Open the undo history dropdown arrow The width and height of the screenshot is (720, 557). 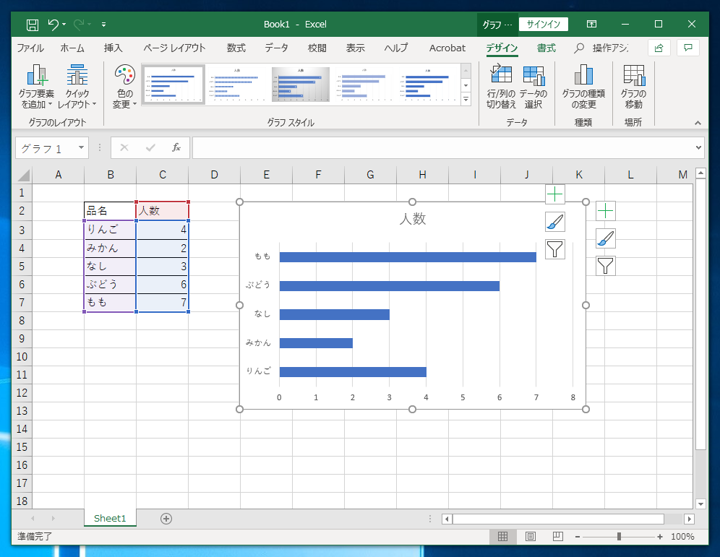64,24
